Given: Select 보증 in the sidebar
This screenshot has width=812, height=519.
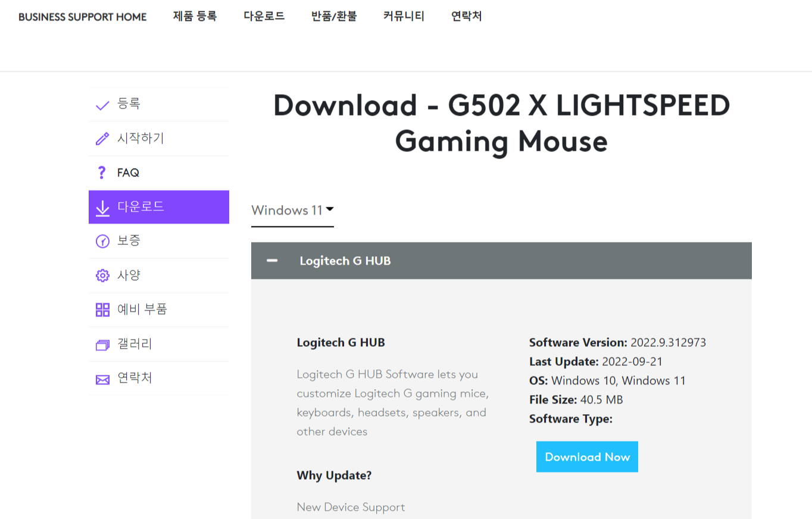Looking at the screenshot, I should pos(159,241).
